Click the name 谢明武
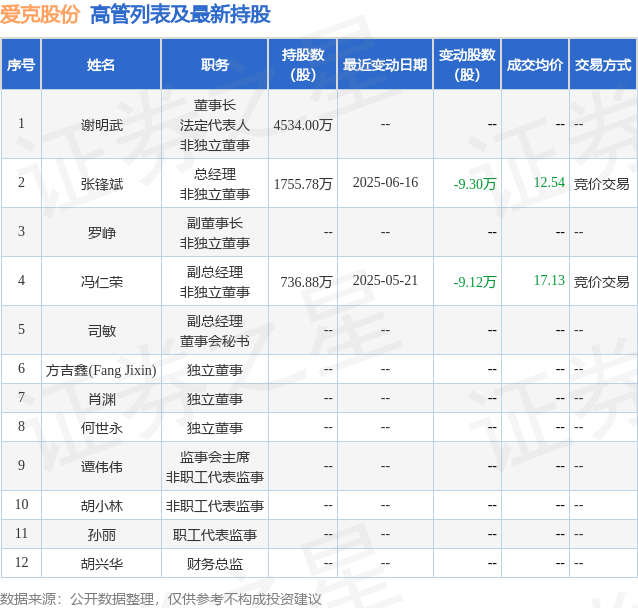638x608 pixels. [102, 125]
